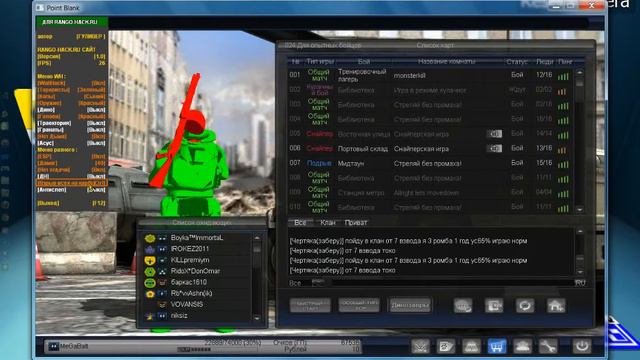Click the quick start button below chat
Screen dimensions: 640x360
(310, 305)
